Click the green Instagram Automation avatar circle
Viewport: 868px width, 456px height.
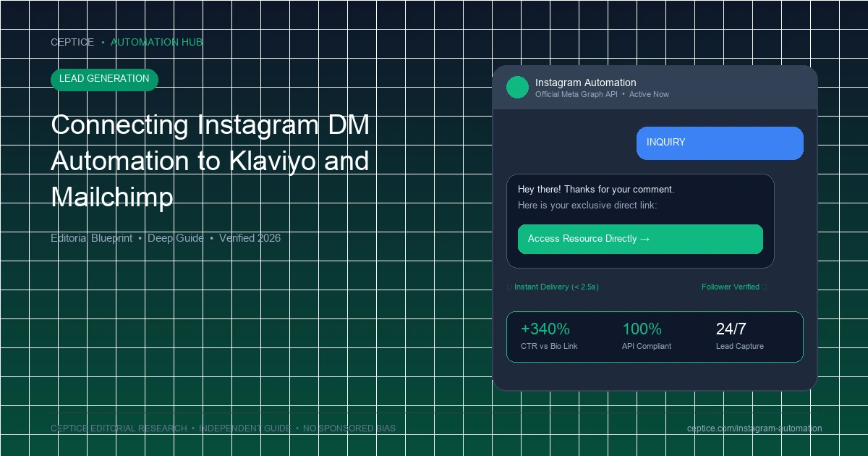[517, 88]
